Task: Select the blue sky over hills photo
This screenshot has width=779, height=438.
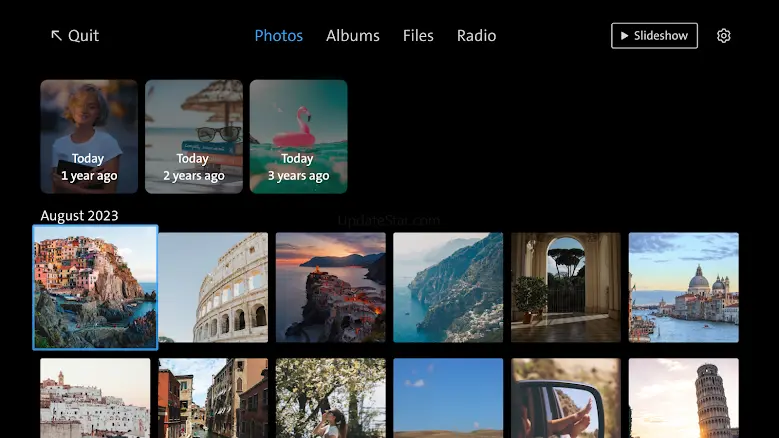Action: pyautogui.click(x=448, y=398)
